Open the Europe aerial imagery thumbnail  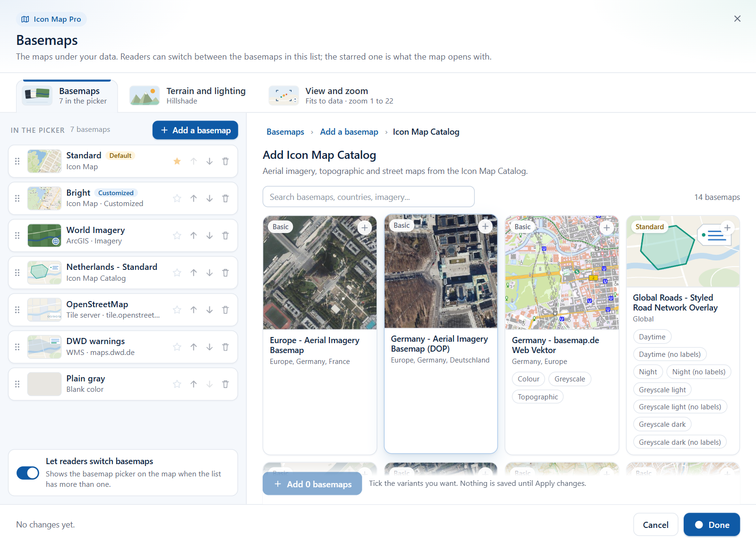point(320,273)
